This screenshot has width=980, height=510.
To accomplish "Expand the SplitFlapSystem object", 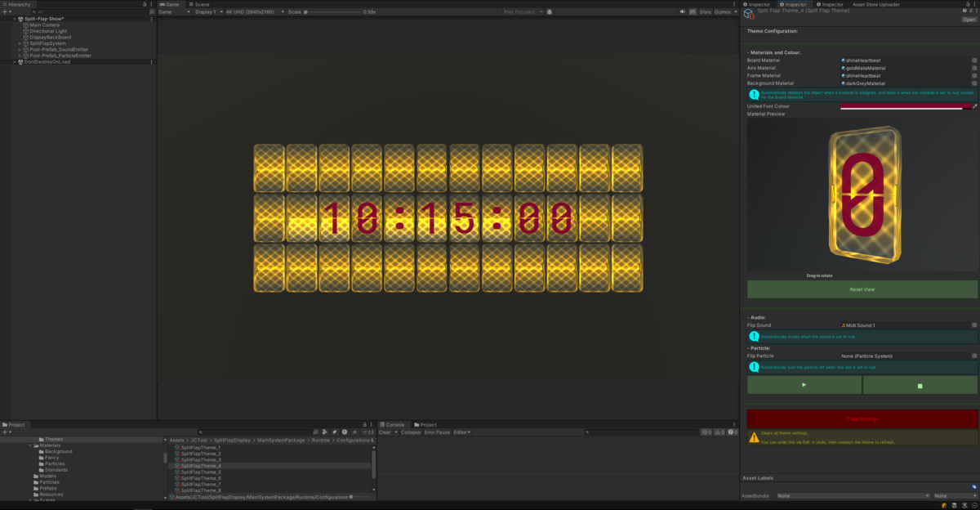I will point(20,43).
